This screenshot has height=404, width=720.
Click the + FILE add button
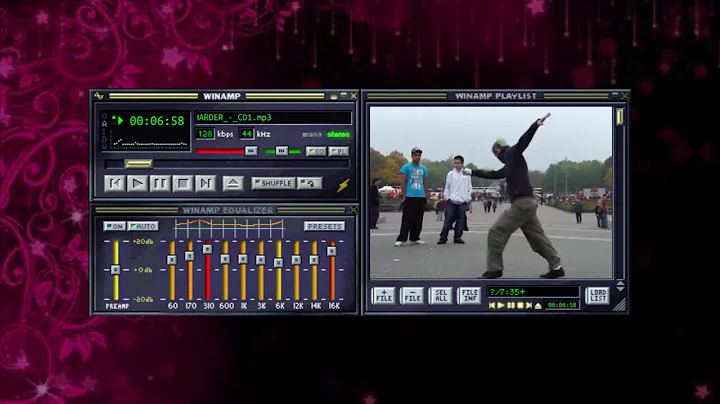pyautogui.click(x=383, y=296)
